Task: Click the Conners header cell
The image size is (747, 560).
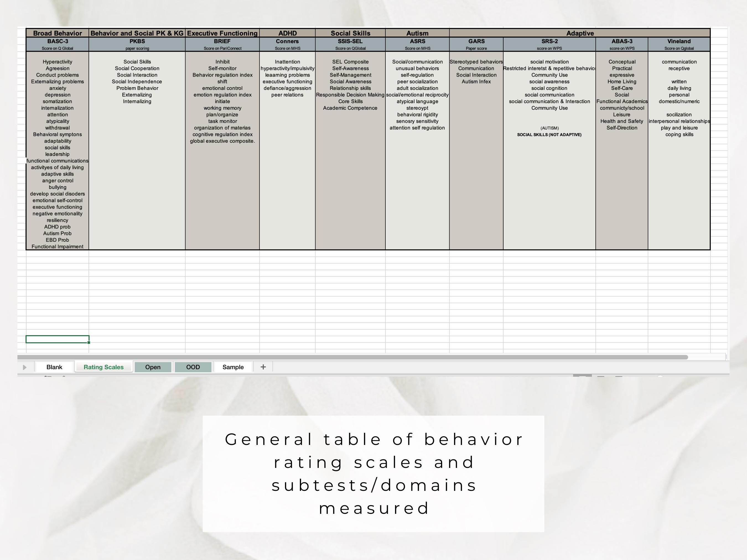Action: pyautogui.click(x=287, y=41)
